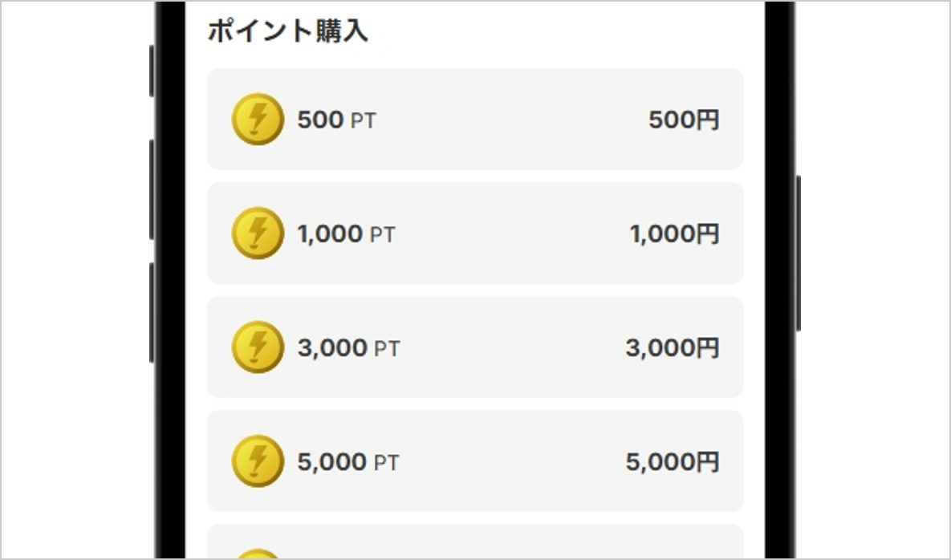Click the ポイント購入 heading
The image size is (951, 560).
point(287,31)
